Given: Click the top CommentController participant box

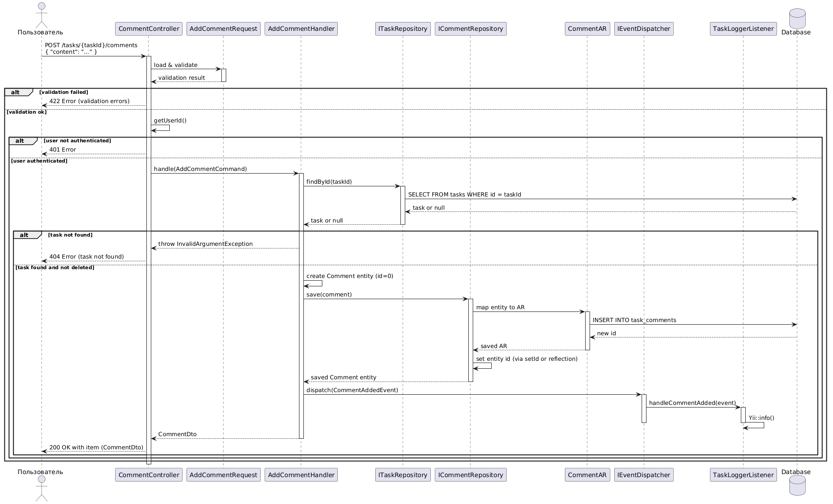Looking at the screenshot, I should 149,29.
